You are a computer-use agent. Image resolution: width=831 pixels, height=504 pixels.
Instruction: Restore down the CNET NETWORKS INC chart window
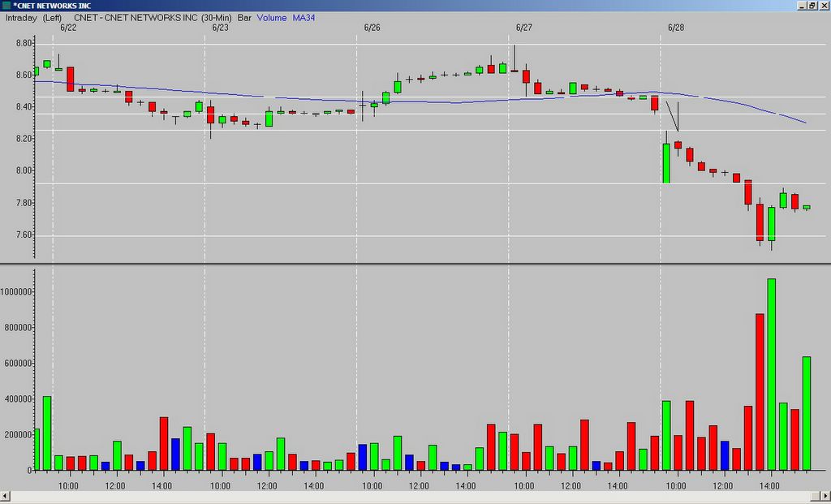(812, 6)
